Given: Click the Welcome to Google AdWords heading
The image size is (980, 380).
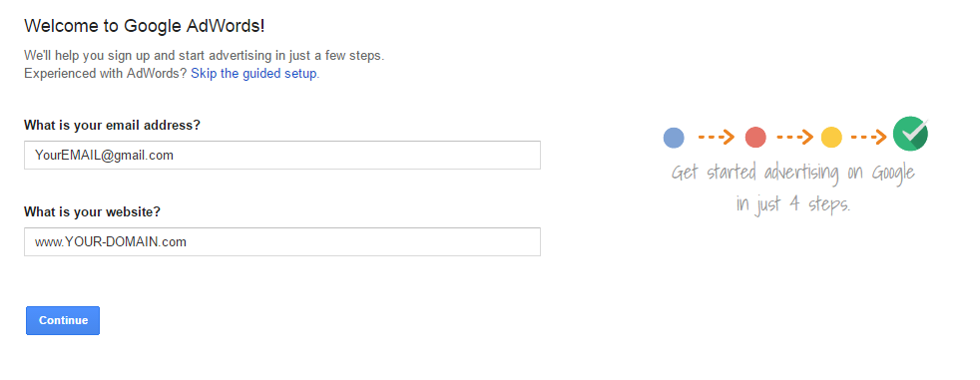Looking at the screenshot, I should pyautogui.click(x=145, y=26).
